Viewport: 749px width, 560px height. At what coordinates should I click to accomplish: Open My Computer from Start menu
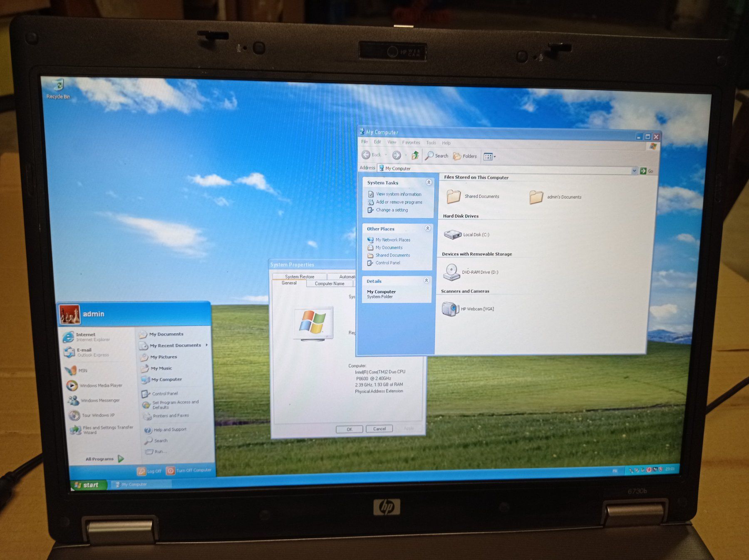pos(162,379)
